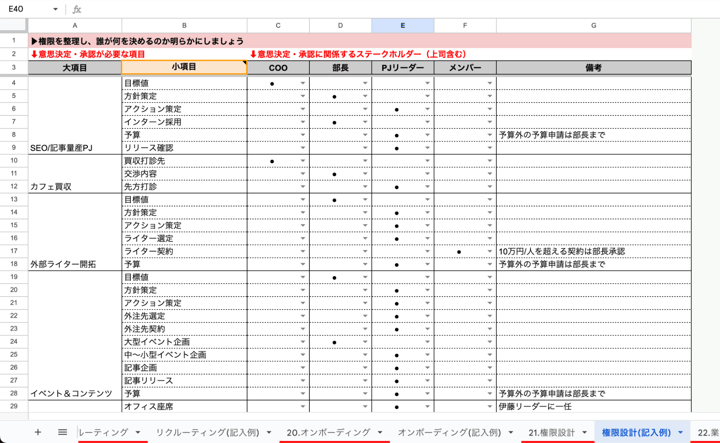Open the Name box dropdown arrow

point(55,9)
